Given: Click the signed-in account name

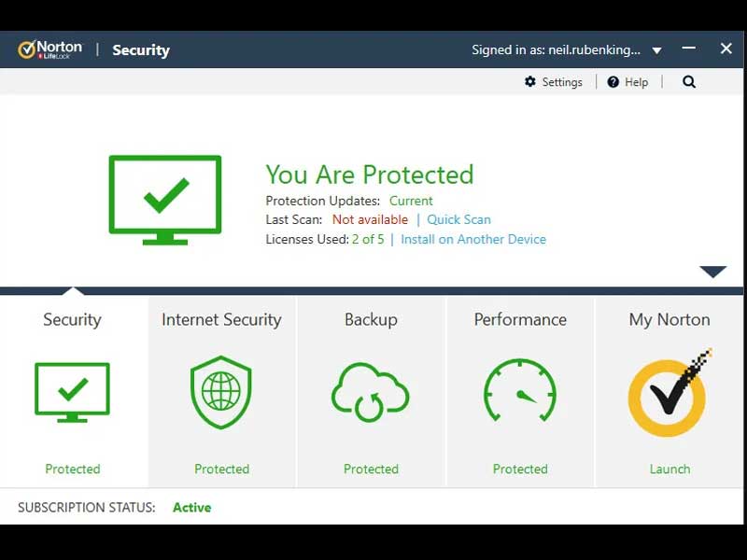Looking at the screenshot, I should tap(556, 50).
